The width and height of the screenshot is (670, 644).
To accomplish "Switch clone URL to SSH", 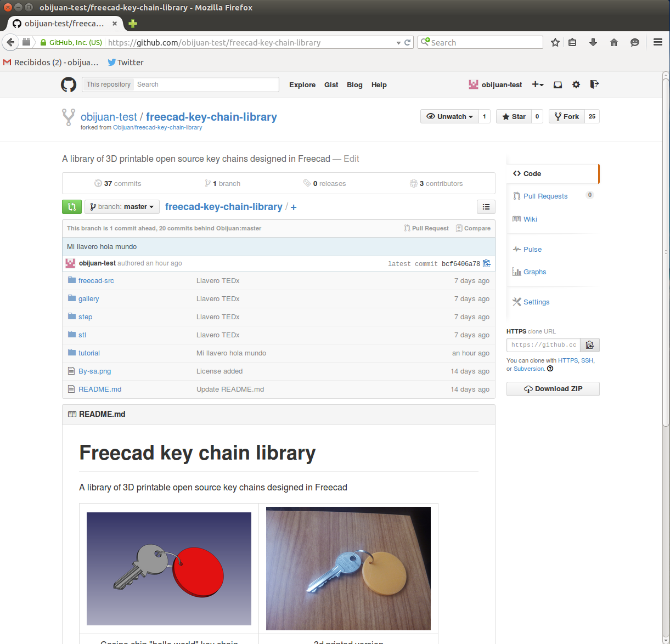I will click(x=587, y=360).
